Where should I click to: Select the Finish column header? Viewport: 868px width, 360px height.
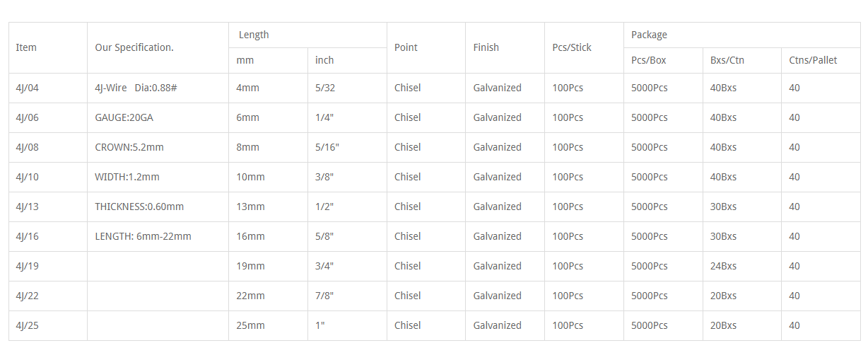point(505,47)
